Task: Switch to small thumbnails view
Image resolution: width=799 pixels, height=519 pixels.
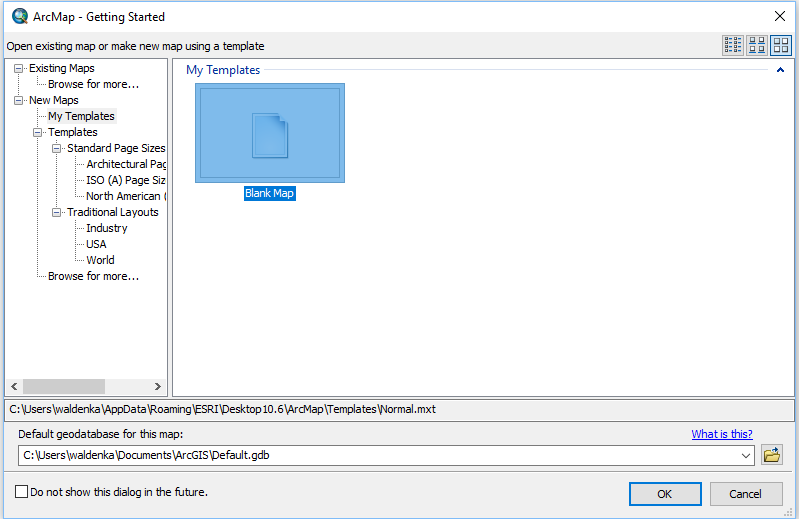Action: click(757, 45)
